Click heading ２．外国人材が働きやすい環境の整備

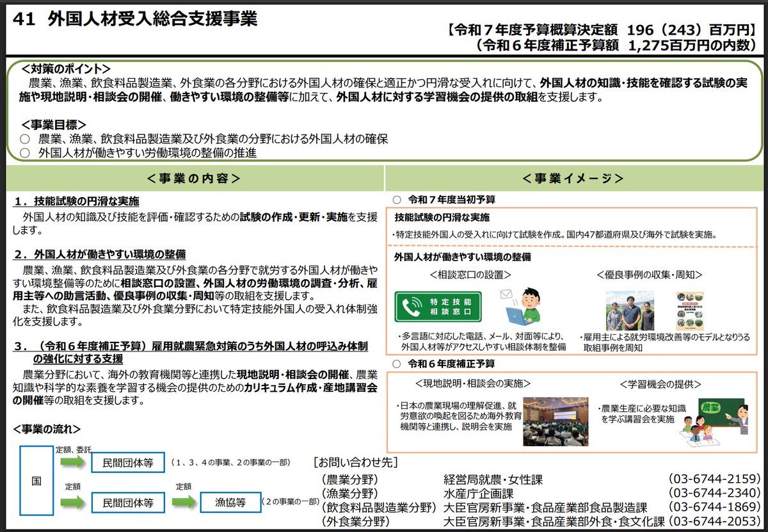(x=100, y=254)
